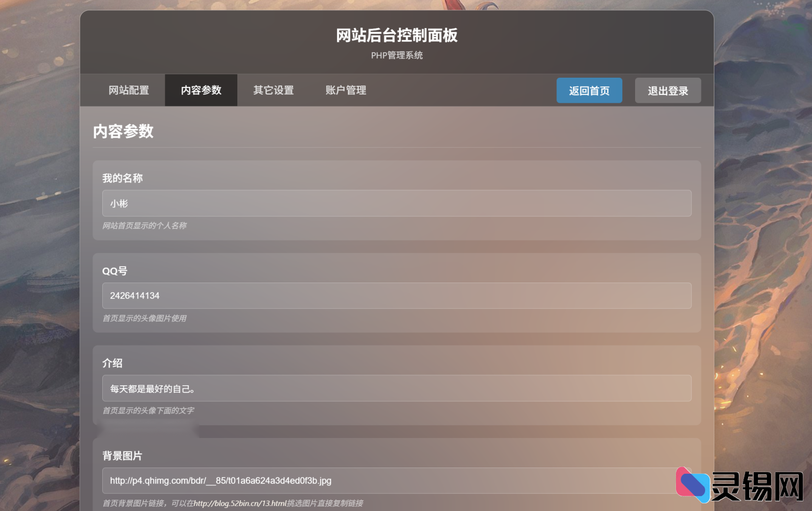
Task: Click into the QQ号 input field
Action: coord(397,296)
